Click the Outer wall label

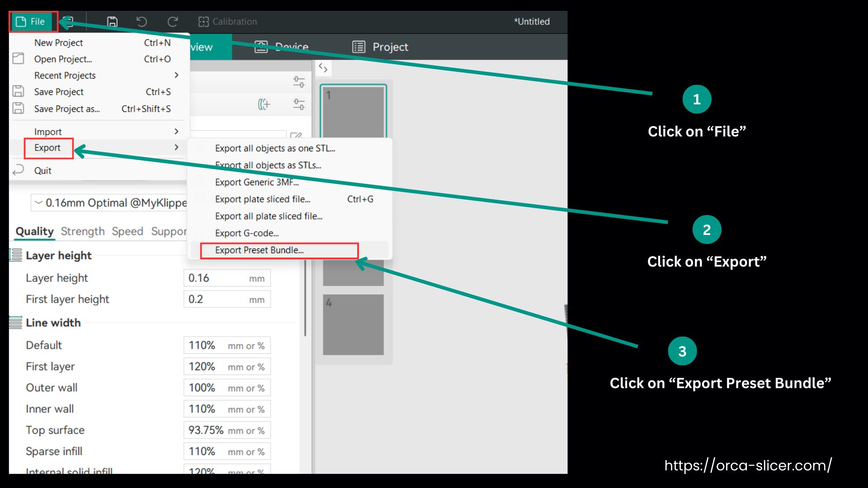(52, 388)
